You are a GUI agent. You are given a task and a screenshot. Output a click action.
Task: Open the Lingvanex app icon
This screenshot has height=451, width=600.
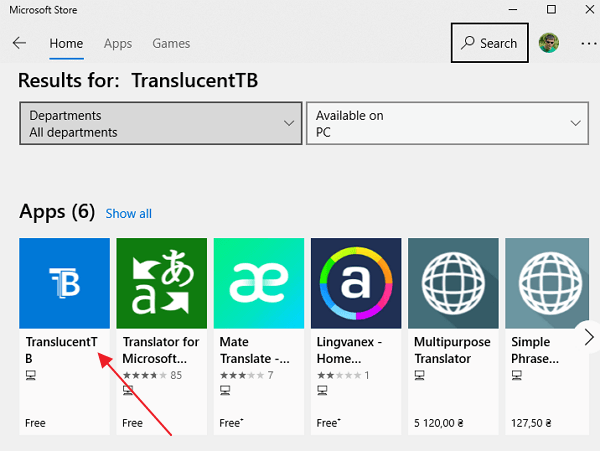[356, 283]
